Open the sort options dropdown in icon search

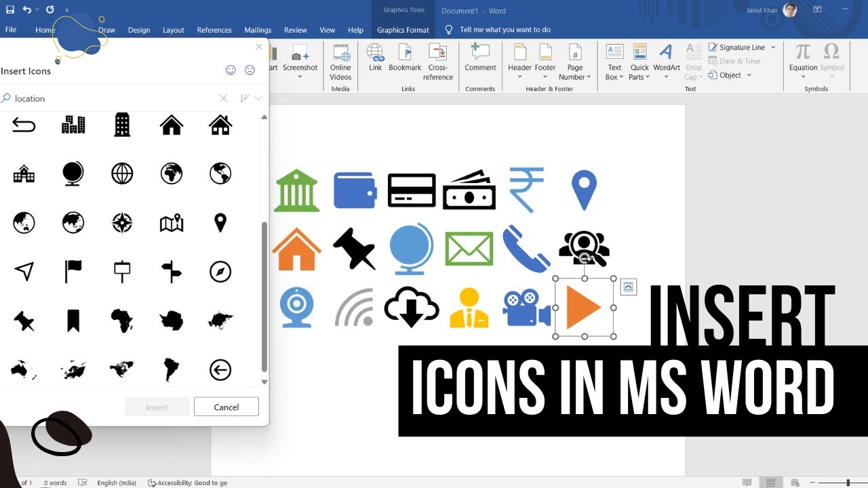click(251, 98)
